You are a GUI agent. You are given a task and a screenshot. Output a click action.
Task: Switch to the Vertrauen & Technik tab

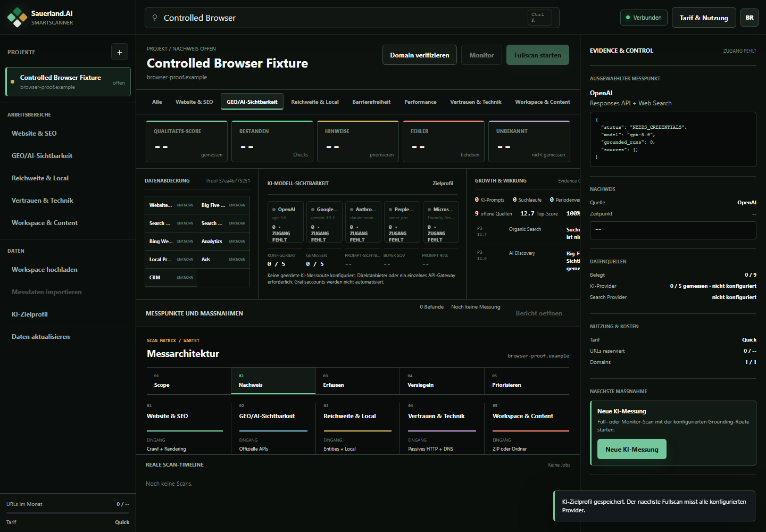476,102
